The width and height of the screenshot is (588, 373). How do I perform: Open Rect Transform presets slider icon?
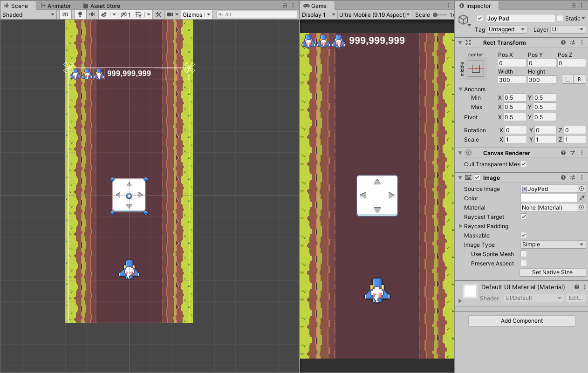573,42
